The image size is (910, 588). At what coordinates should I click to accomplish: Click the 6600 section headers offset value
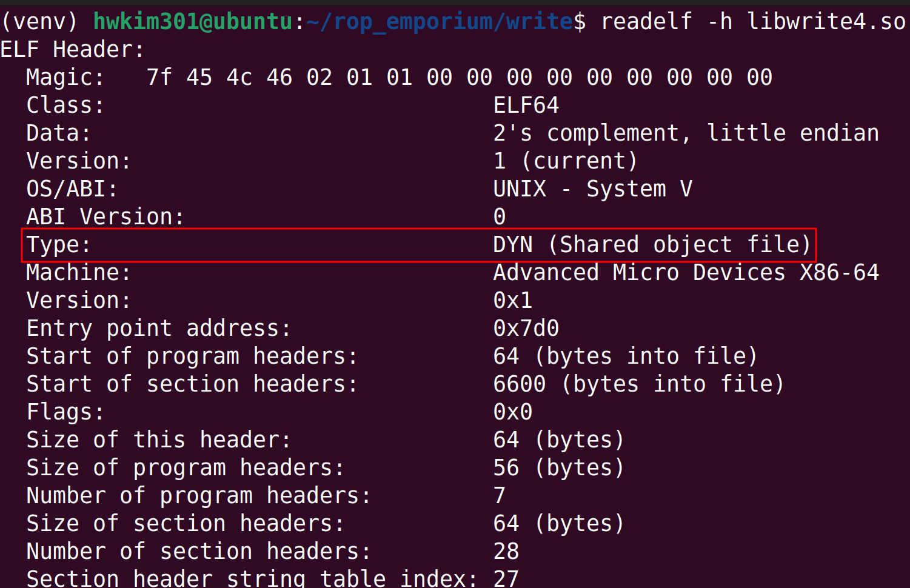pyautogui.click(x=520, y=384)
